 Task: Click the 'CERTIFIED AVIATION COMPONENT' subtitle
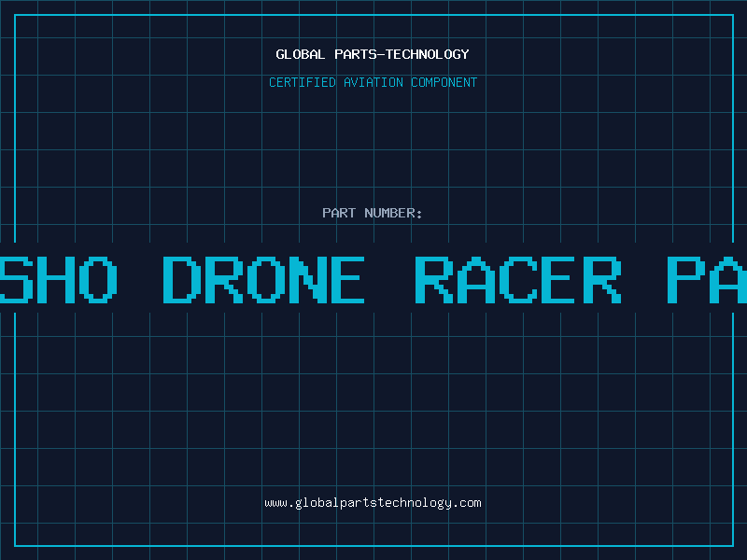[373, 82]
